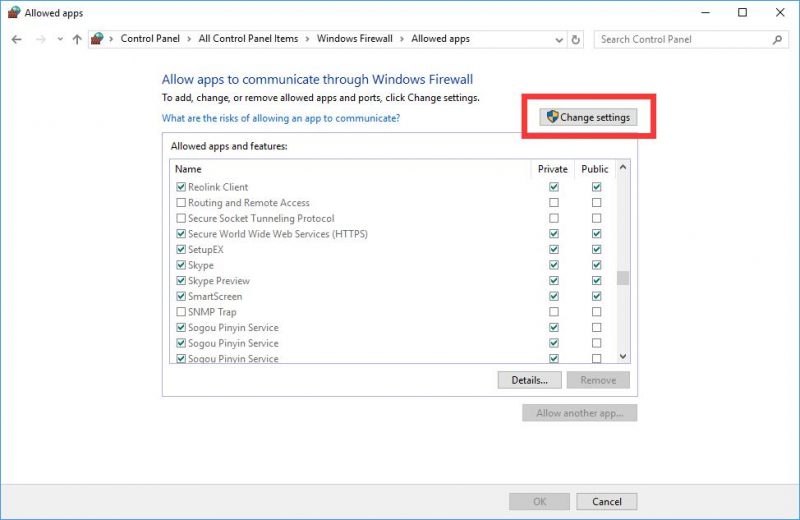Click Windows Firewall in the breadcrumb
This screenshot has width=800, height=520.
tap(355, 39)
